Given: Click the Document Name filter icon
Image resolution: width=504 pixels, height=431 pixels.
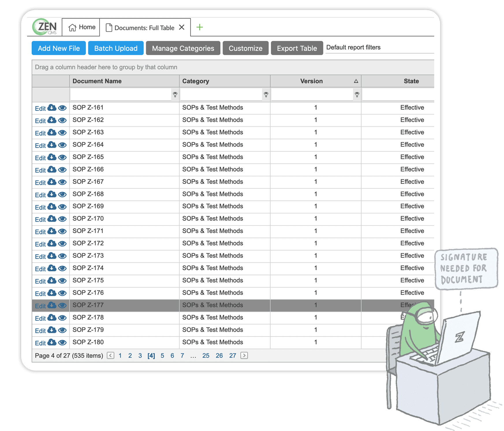Looking at the screenshot, I should click(175, 95).
